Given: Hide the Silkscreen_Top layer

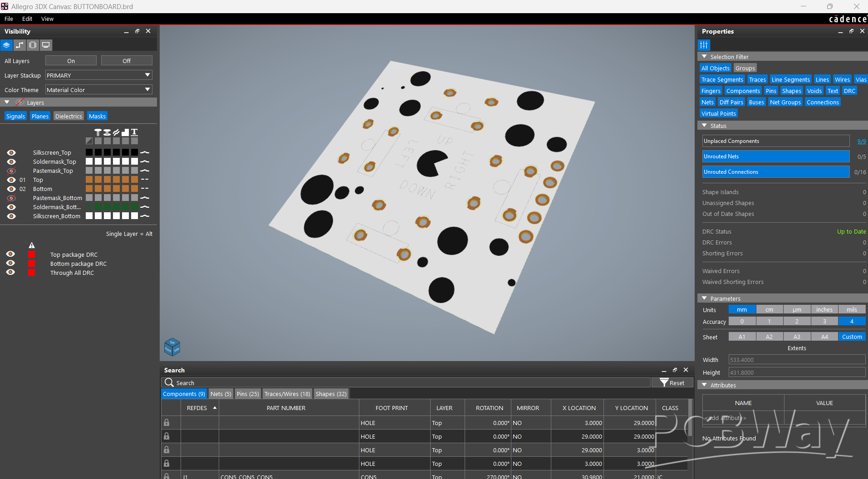Looking at the screenshot, I should click(x=11, y=153).
